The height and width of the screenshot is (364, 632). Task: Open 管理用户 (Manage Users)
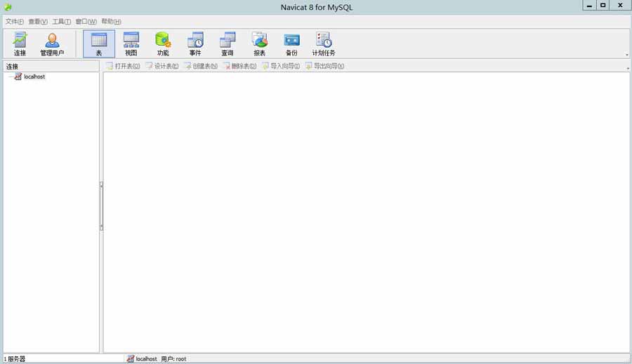(52, 44)
